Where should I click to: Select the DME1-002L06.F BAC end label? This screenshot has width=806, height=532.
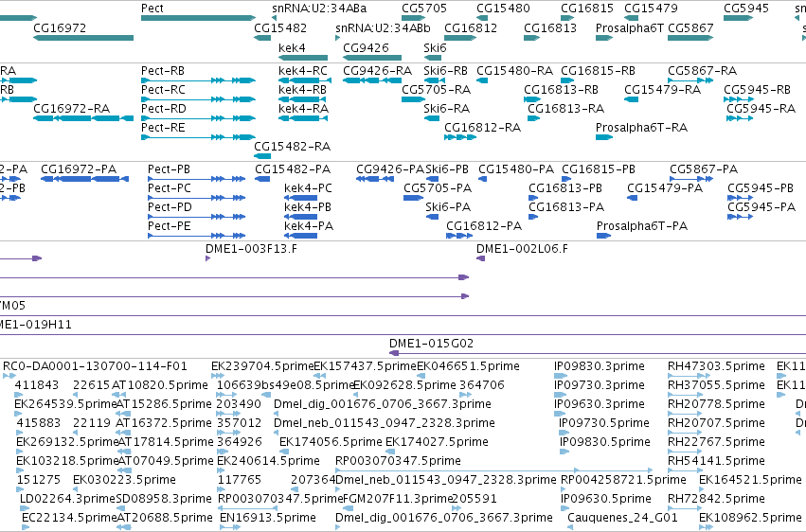pyautogui.click(x=522, y=249)
